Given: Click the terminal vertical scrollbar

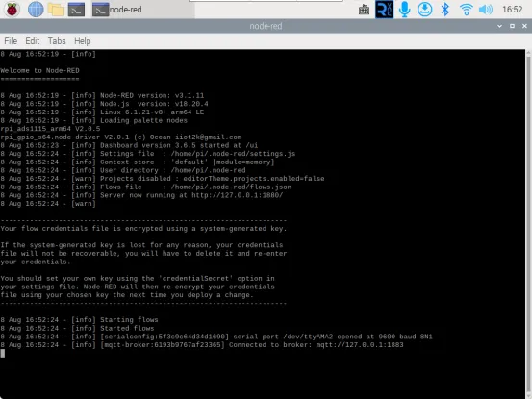Looking at the screenshot, I should tap(528, 224).
